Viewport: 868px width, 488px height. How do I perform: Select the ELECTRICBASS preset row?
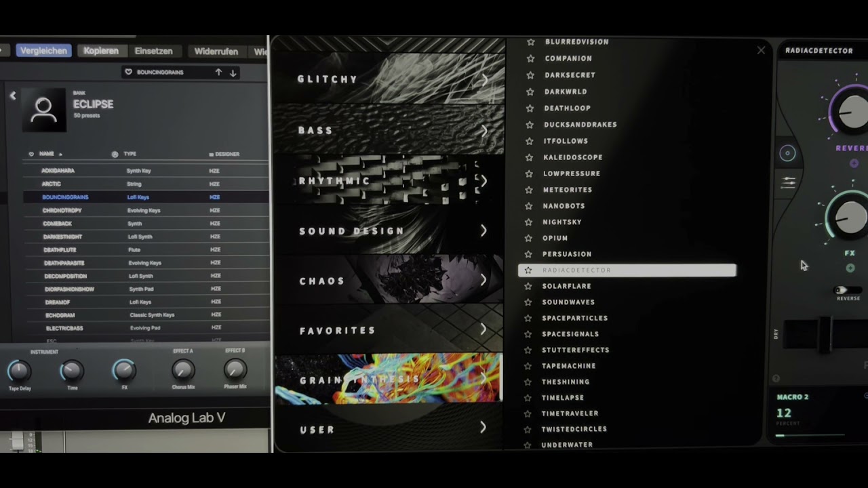(x=146, y=328)
